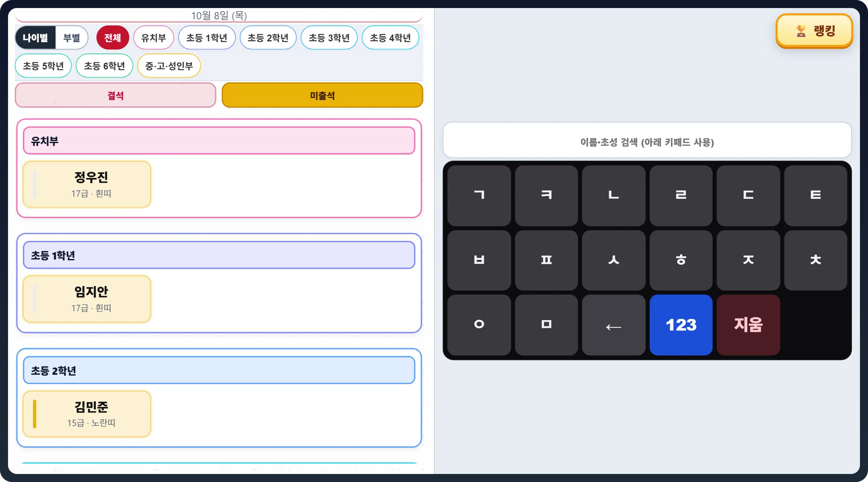Tap the ㄴ keypad key
The width and height of the screenshot is (868, 482).
tap(614, 196)
